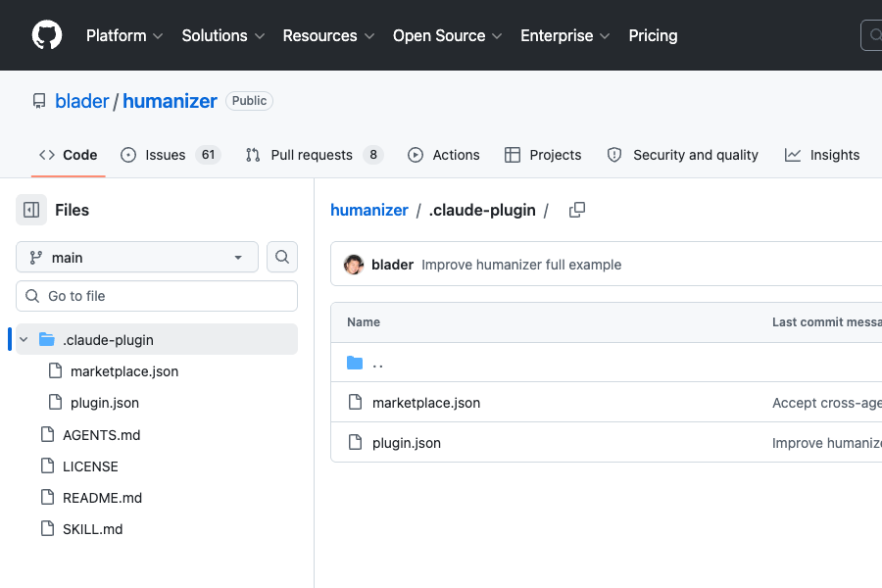Open marketplace.json in the directory table
882x588 pixels.
tap(426, 403)
